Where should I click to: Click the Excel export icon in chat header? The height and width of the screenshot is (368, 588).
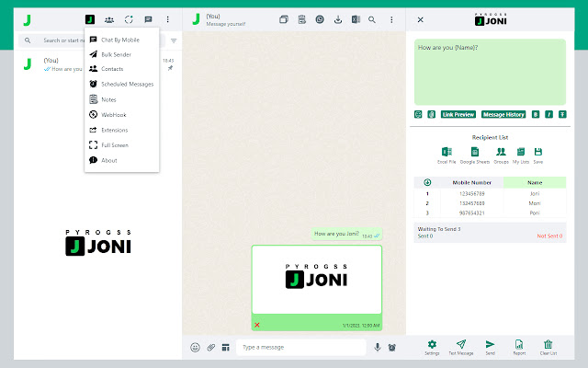pyautogui.click(x=356, y=19)
